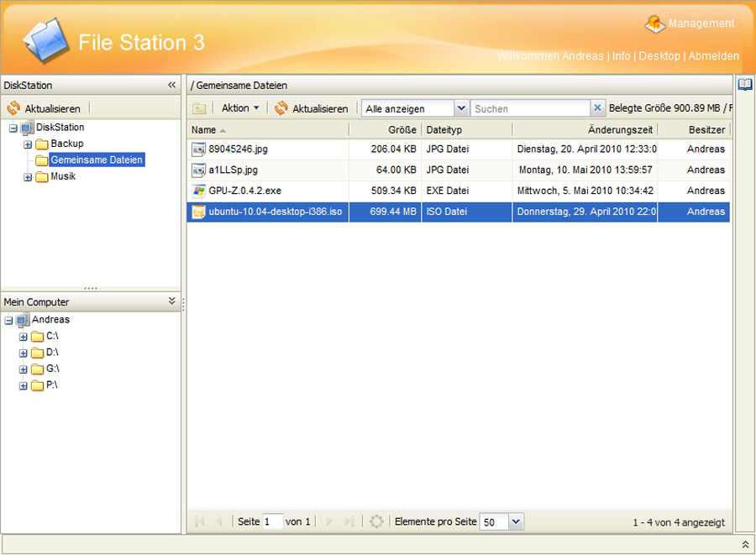Click the Backup folder icon
This screenshot has width=756, height=555.
point(42,144)
